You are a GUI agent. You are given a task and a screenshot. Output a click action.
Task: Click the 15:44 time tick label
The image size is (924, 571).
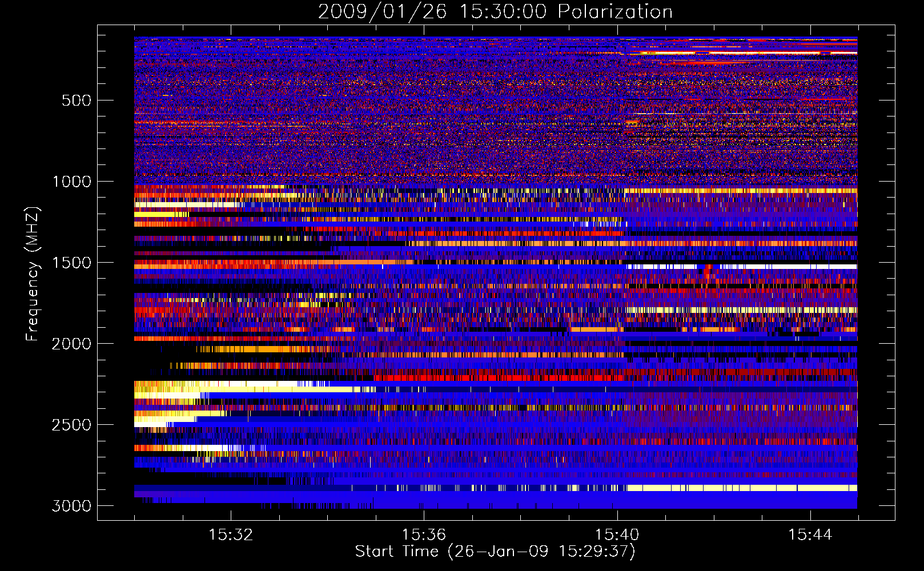coord(810,534)
